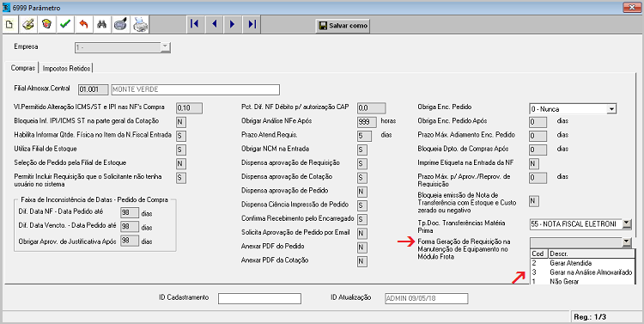Image resolution: width=644 pixels, height=324 pixels.
Task: Click Prazo Atend.Requis. days field
Action: (364, 136)
